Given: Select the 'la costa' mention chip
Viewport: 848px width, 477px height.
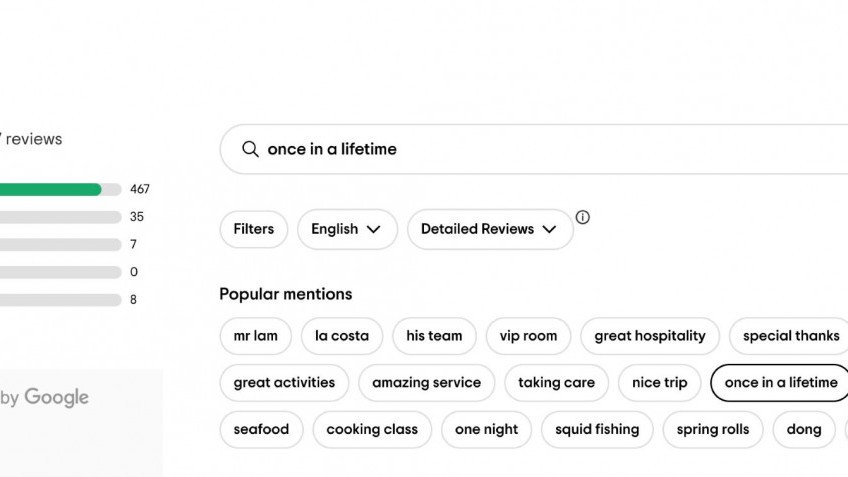Looking at the screenshot, I should (x=342, y=336).
